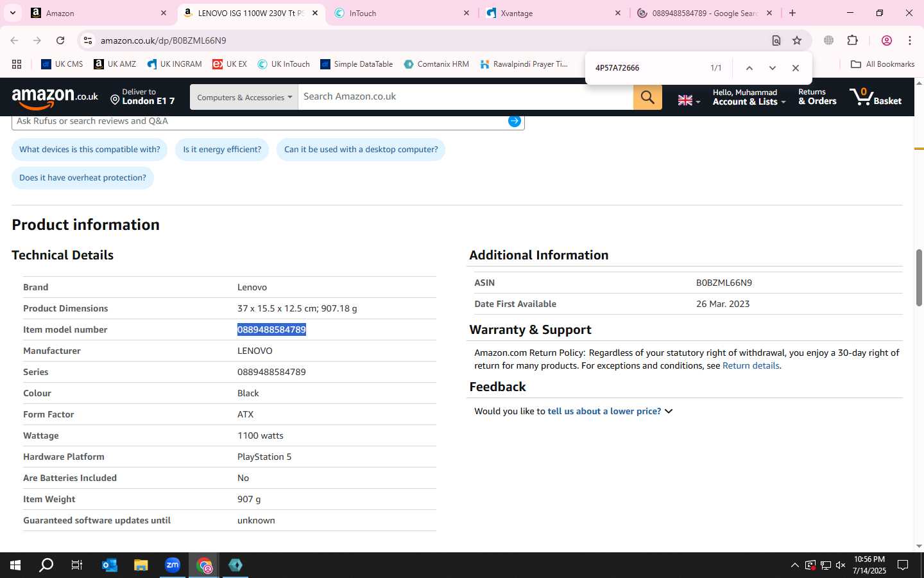
Task: Open Returns & Orders
Action: point(817,97)
